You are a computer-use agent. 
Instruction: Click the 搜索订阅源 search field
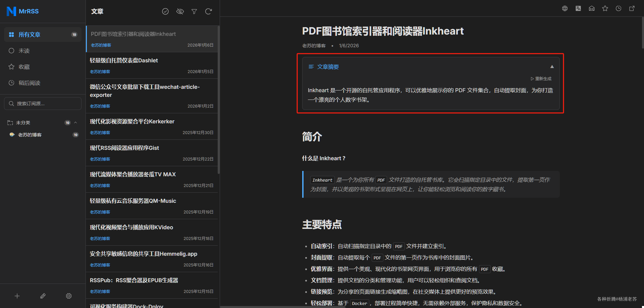43,104
